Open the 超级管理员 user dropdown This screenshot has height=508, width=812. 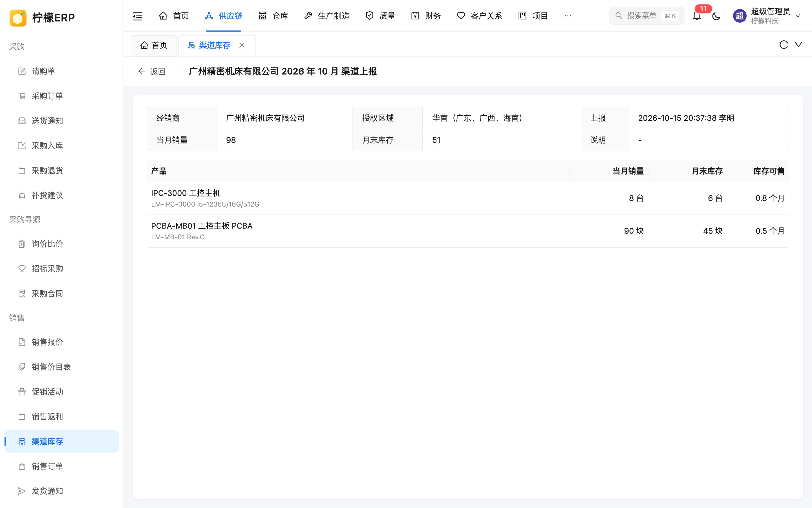[x=767, y=16]
